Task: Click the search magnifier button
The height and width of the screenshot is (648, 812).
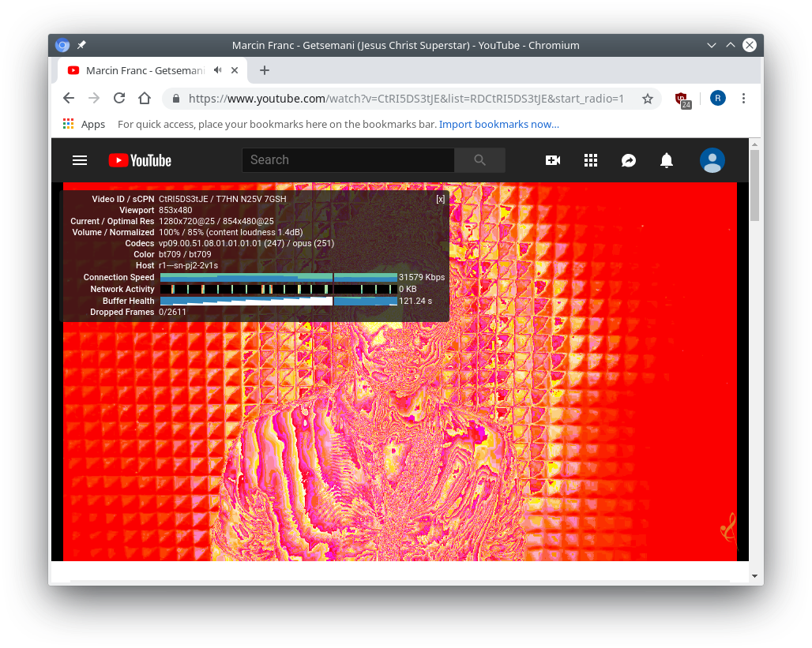Action: [x=479, y=160]
